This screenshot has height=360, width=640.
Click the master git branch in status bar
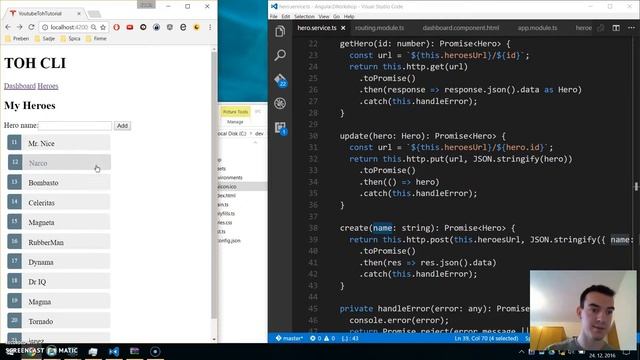289,338
